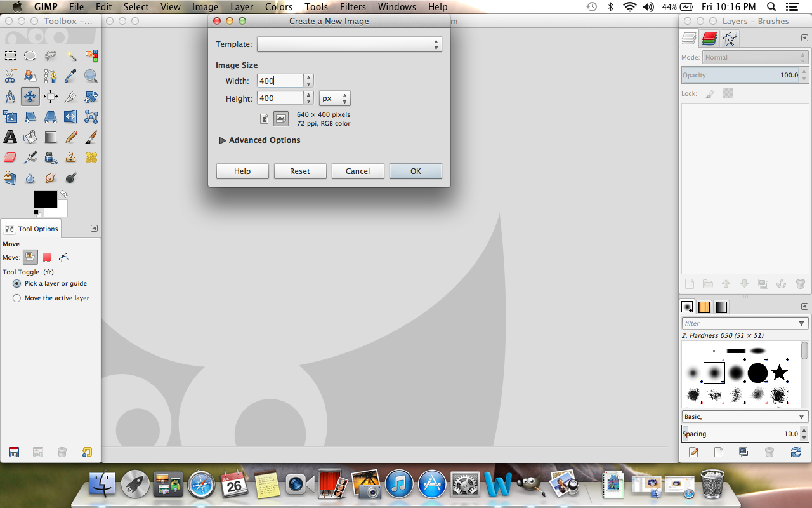Open the Colors menu
Viewport: 812px width, 508px height.
coord(279,7)
